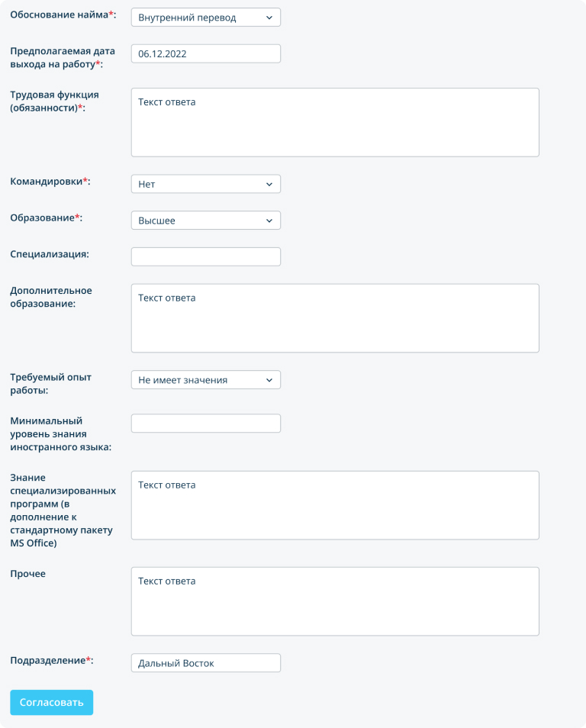Open the Образование dropdown set to Высшее
586x728 pixels.
coord(206,220)
